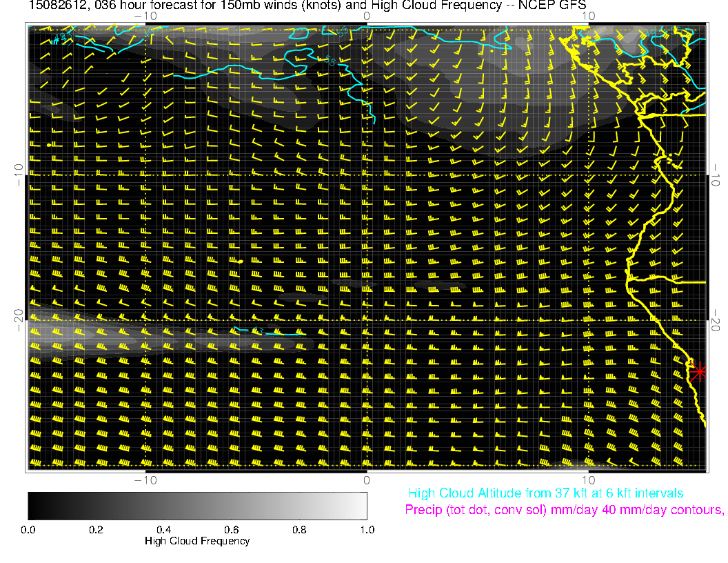Click the '10' longitude label on top axis

pyautogui.click(x=587, y=15)
